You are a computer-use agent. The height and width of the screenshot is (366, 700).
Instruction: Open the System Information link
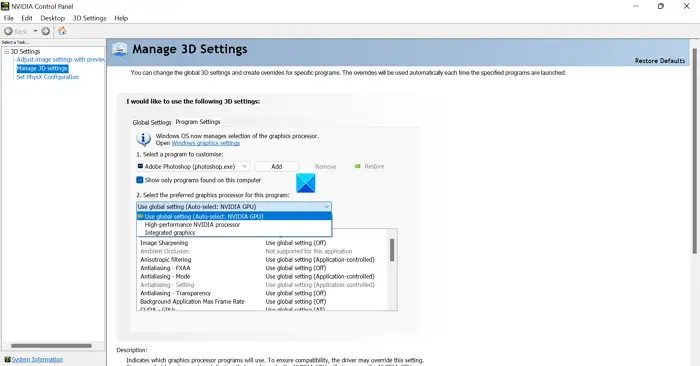pos(37,359)
